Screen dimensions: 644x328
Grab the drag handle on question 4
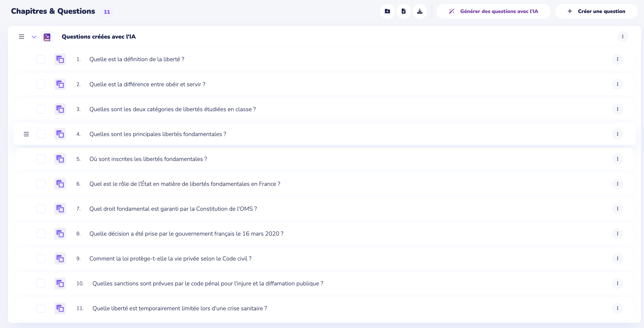pos(26,134)
